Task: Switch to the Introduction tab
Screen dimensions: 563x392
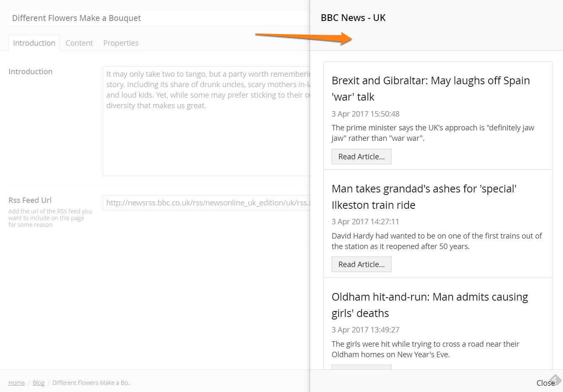Action: point(34,43)
